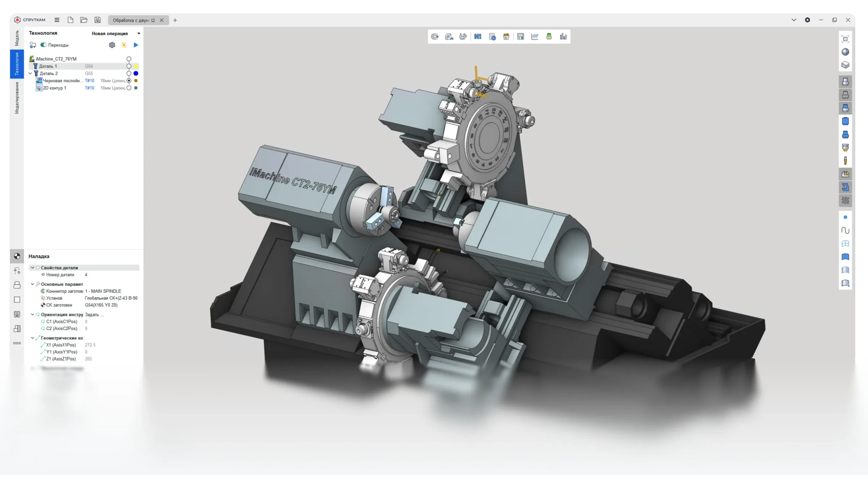Click the solid blue surface icon in right toolbar

[x=845, y=257]
